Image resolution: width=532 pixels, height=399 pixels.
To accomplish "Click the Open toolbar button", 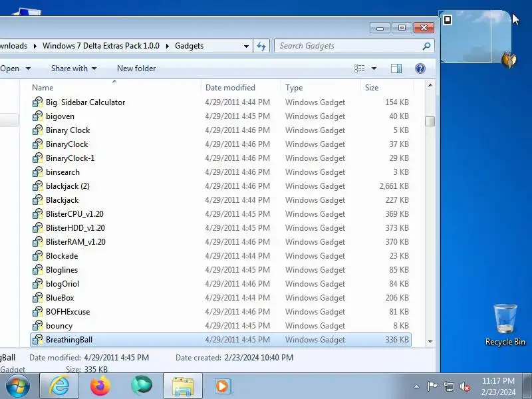I will coord(9,68).
